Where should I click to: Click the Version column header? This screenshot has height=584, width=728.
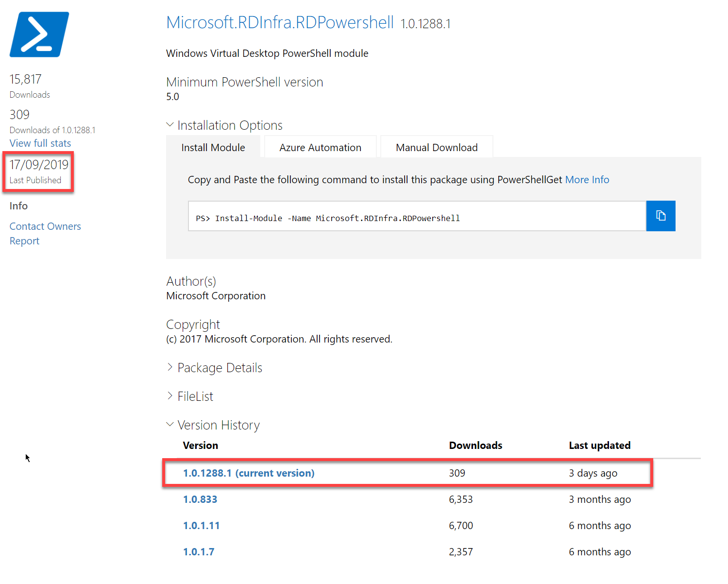click(x=201, y=446)
